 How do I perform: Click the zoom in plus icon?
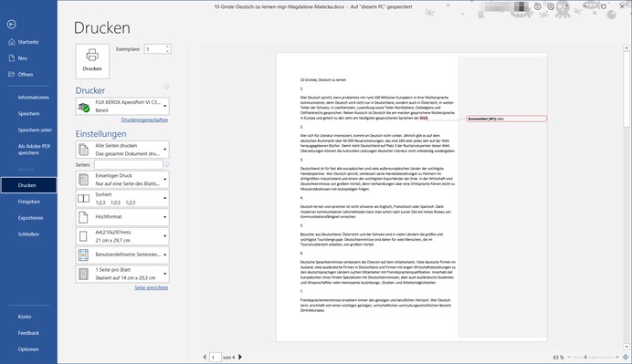[616, 357]
